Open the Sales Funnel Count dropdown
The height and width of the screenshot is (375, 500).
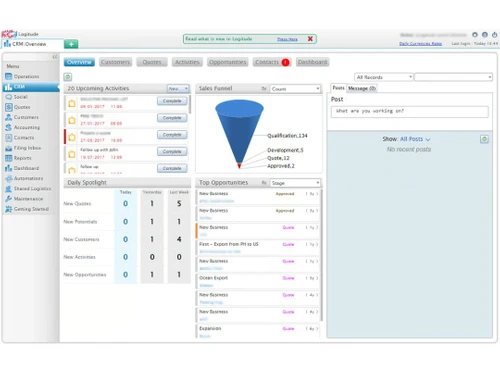(295, 89)
